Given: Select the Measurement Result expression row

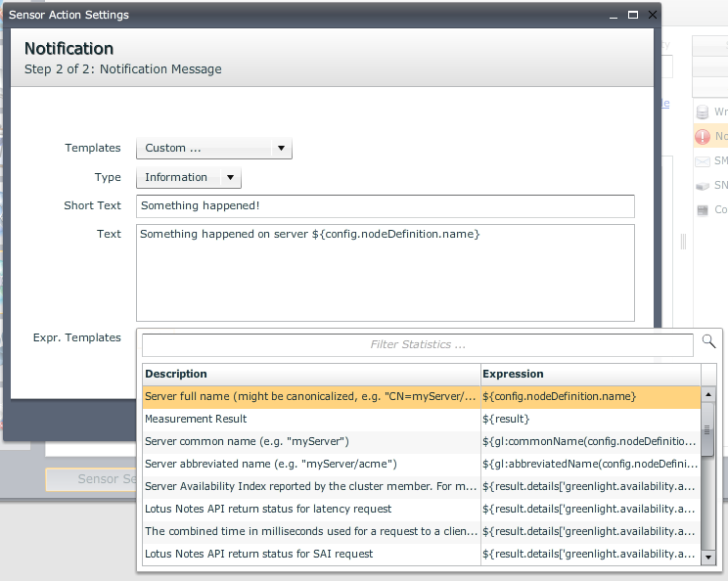Looking at the screenshot, I should point(312,419).
